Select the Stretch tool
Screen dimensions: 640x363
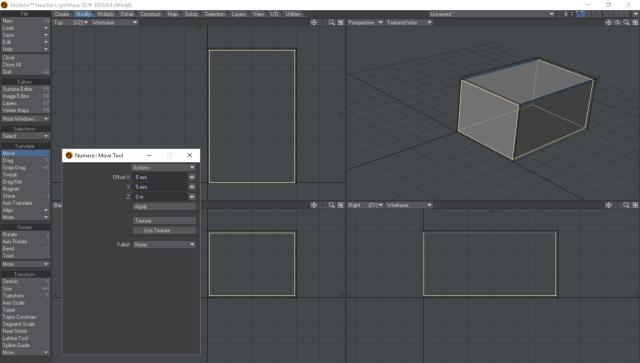click(x=25, y=281)
